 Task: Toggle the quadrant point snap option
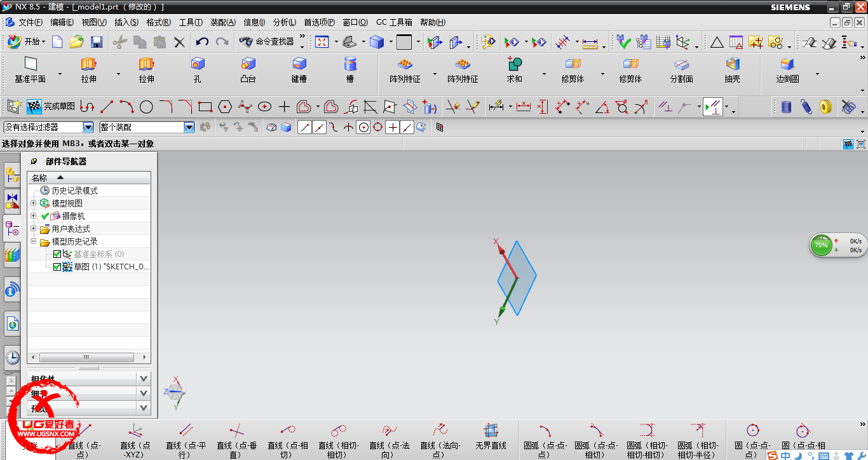tap(378, 127)
